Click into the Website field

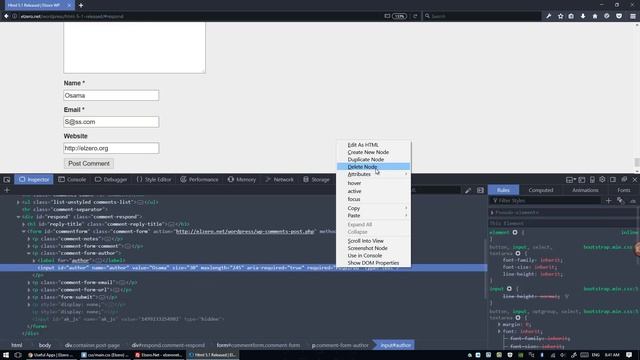(111, 148)
